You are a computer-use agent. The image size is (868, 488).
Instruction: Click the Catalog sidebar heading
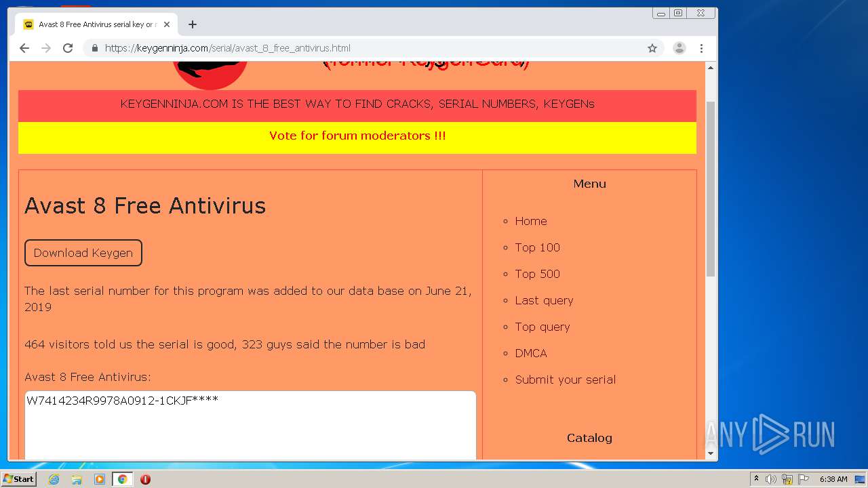pos(589,438)
